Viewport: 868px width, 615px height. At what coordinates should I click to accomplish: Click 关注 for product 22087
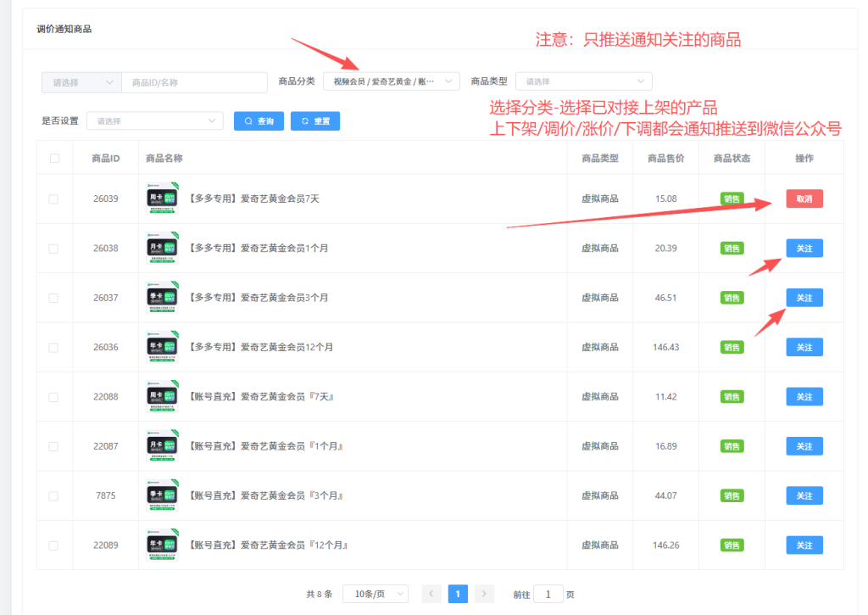coord(804,446)
